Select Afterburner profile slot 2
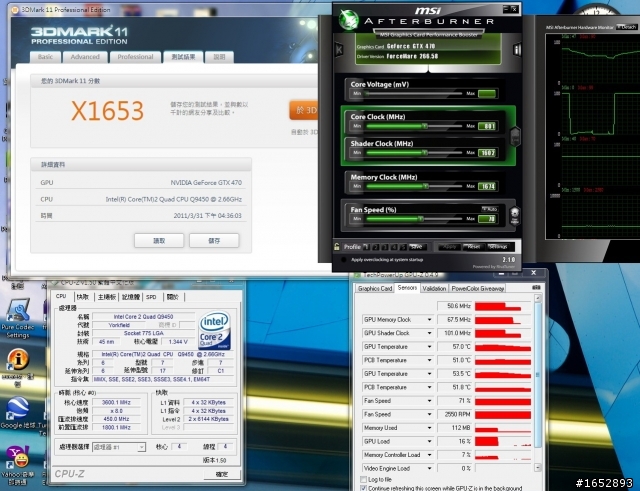The image size is (640, 491). 376,247
